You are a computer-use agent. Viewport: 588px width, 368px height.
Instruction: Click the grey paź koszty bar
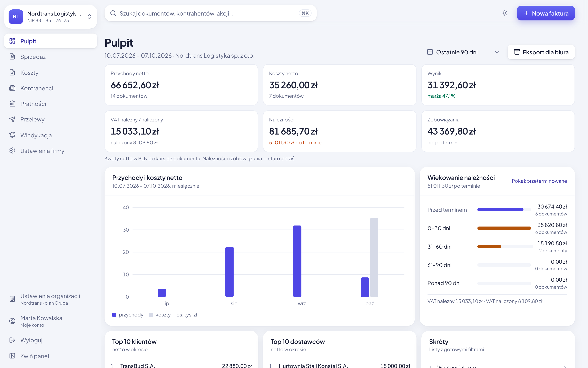(x=374, y=258)
